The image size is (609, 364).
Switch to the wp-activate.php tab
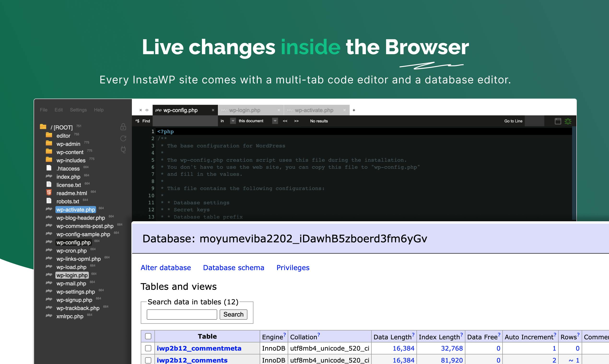317,110
